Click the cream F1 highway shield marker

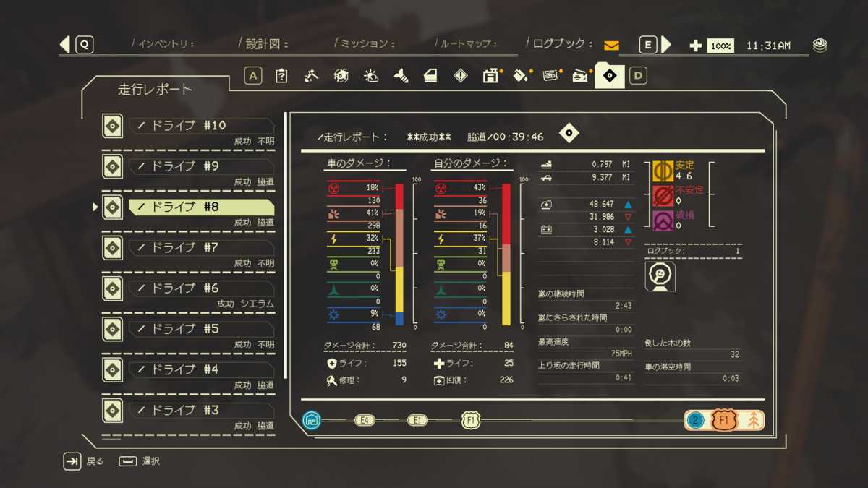[471, 420]
